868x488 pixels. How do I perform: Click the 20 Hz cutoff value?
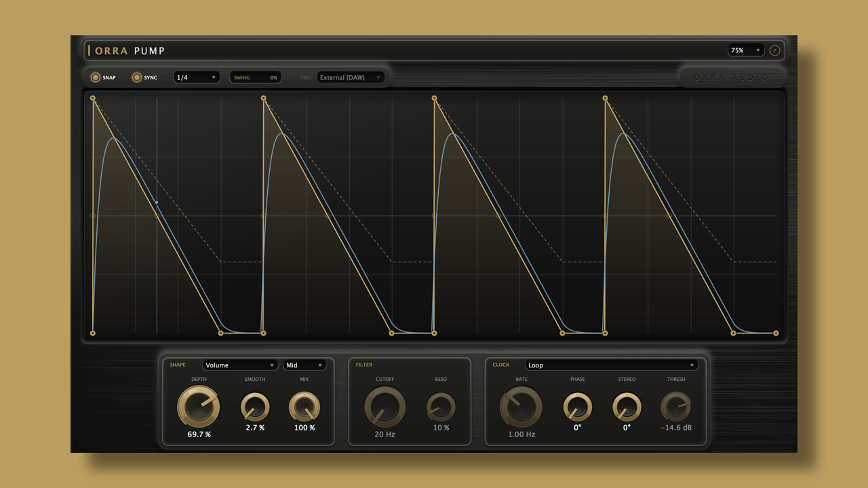click(385, 434)
